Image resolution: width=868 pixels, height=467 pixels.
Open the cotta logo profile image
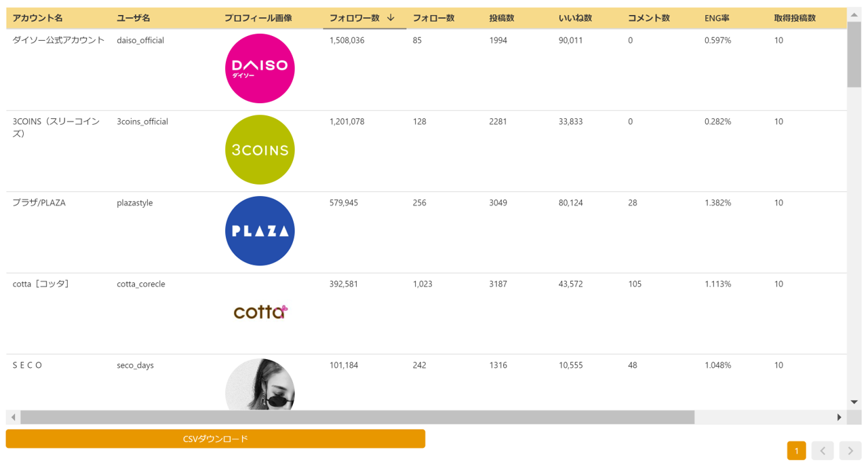pyautogui.click(x=260, y=312)
